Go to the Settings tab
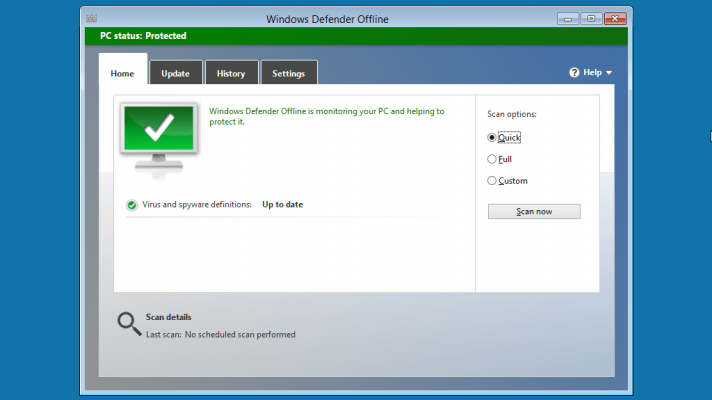This screenshot has height=400, width=712. 289,73
